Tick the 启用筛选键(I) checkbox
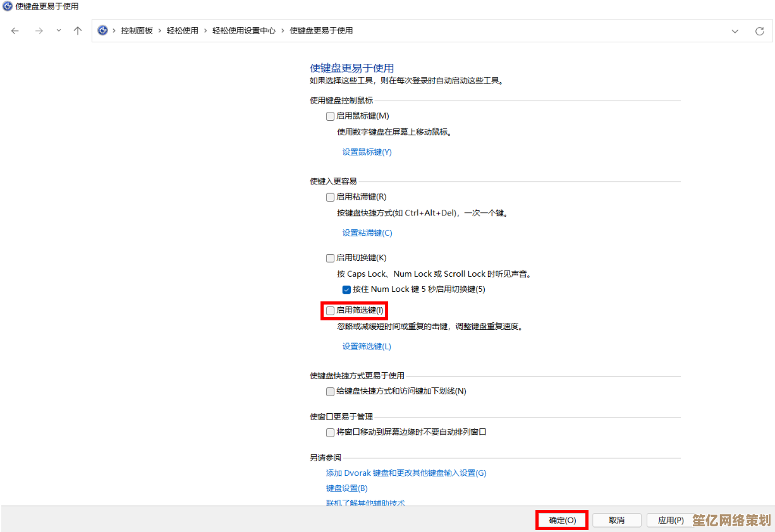Image resolution: width=775 pixels, height=532 pixels. tap(330, 310)
